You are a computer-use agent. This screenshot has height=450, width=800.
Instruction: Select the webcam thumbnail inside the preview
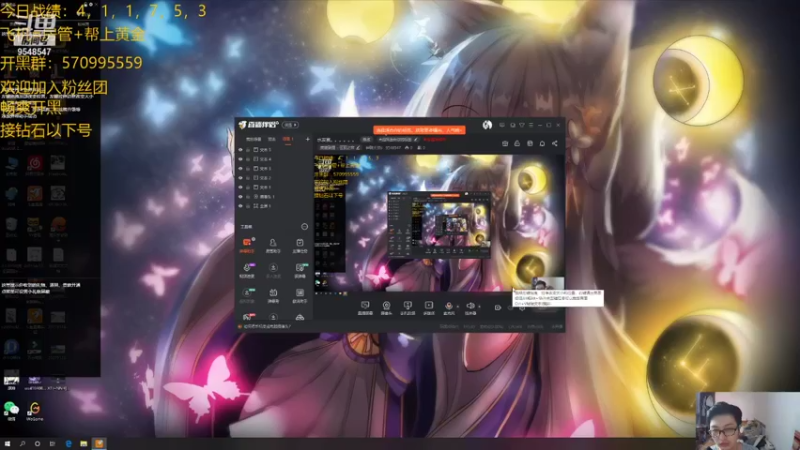pos(547,285)
